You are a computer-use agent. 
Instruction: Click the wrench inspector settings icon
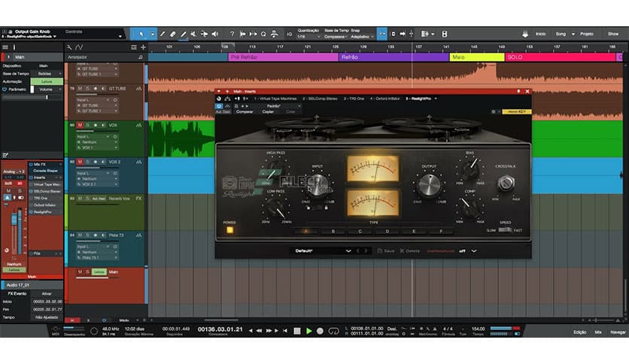[x=69, y=47]
